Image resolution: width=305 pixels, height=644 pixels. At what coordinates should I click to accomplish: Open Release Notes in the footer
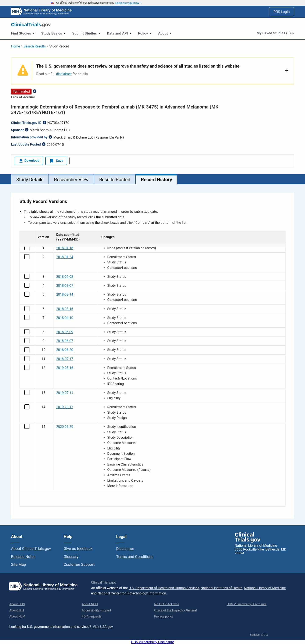[x=23, y=556]
